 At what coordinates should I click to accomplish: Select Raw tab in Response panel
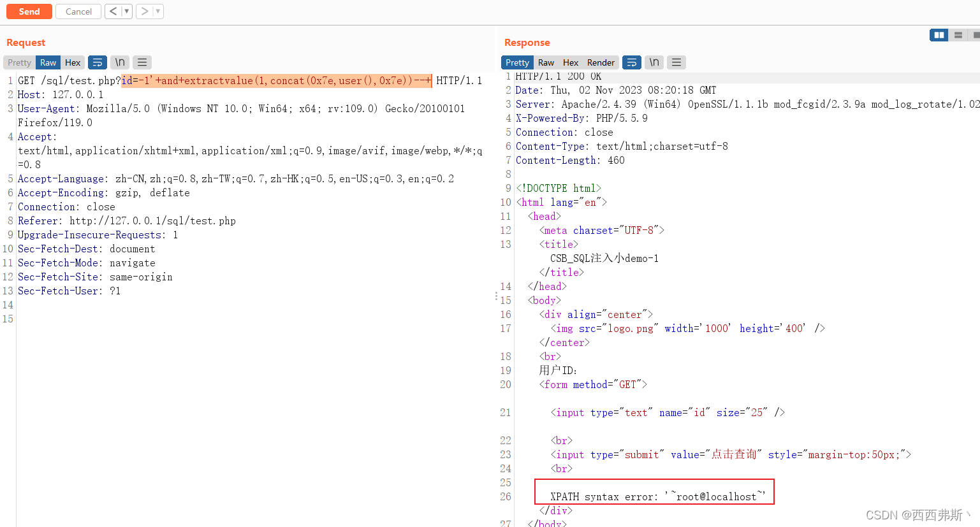click(546, 62)
